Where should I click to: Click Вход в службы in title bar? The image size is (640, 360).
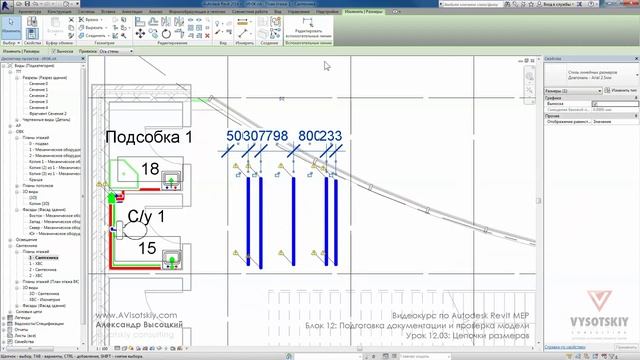(x=559, y=4)
